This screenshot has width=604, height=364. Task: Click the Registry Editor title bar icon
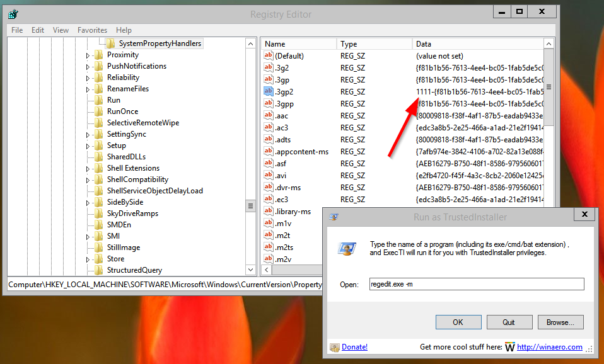(x=12, y=13)
